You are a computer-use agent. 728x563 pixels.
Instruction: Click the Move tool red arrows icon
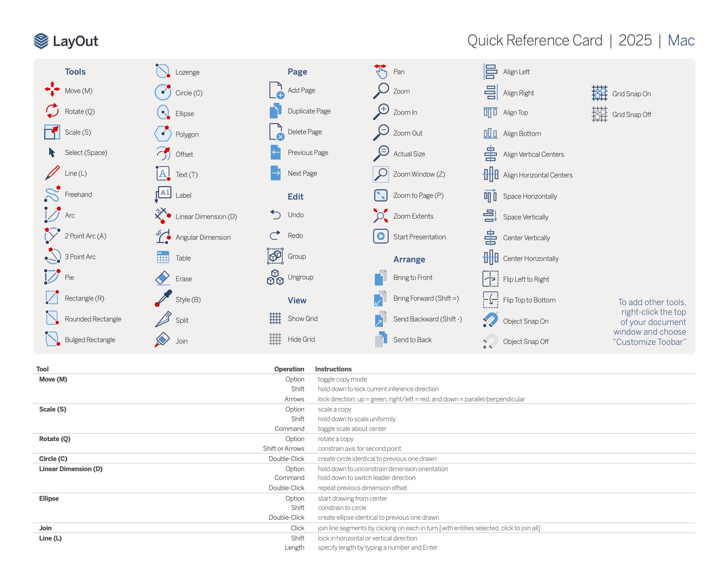point(52,89)
